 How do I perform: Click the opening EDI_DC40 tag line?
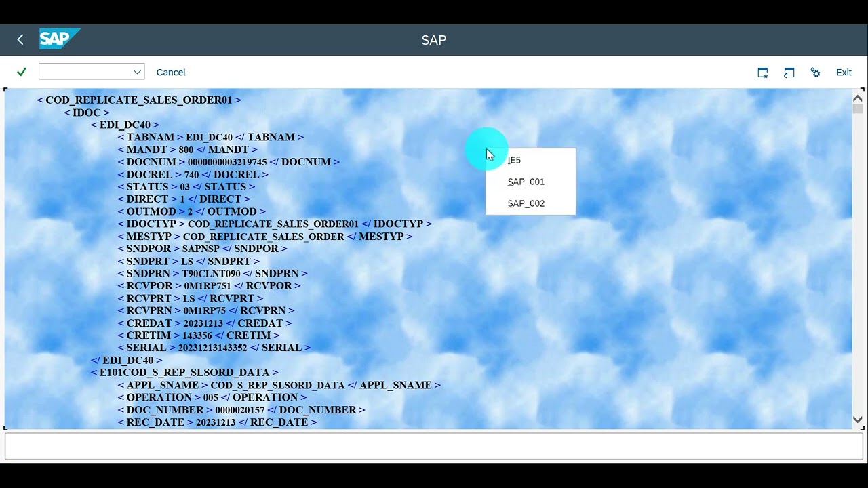click(x=125, y=125)
